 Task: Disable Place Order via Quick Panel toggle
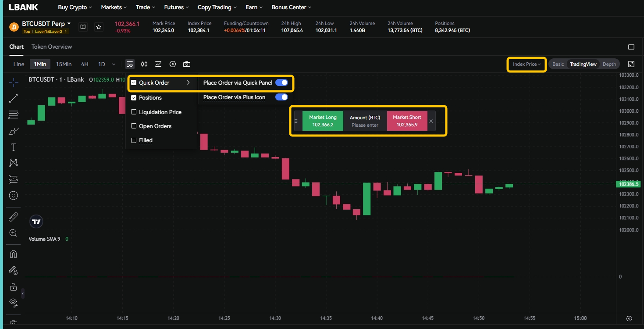pos(281,82)
